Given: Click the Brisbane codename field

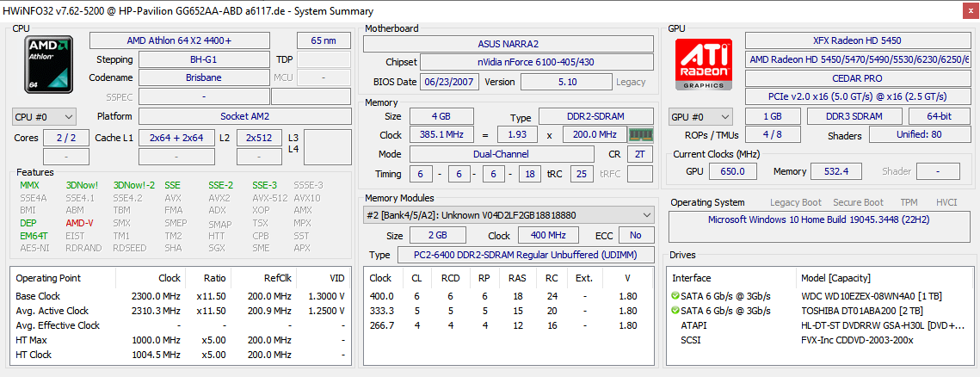Looking at the screenshot, I should 204,78.
